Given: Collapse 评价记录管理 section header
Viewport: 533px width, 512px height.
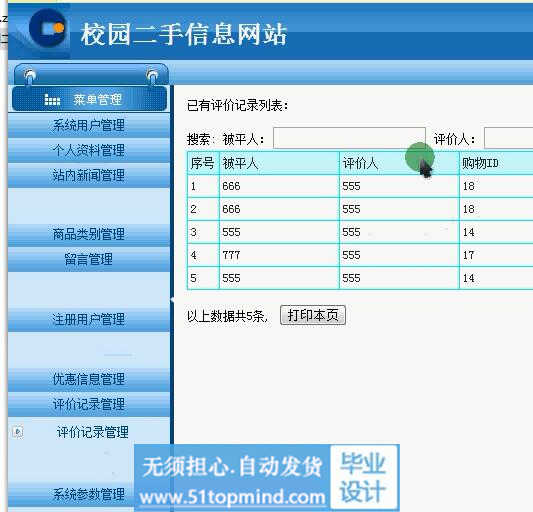Looking at the screenshot, I should (89, 404).
